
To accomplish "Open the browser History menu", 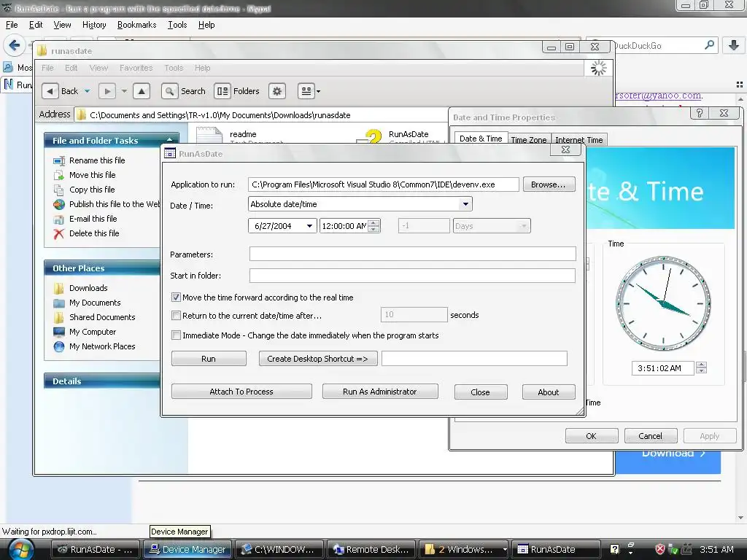I will click(94, 25).
